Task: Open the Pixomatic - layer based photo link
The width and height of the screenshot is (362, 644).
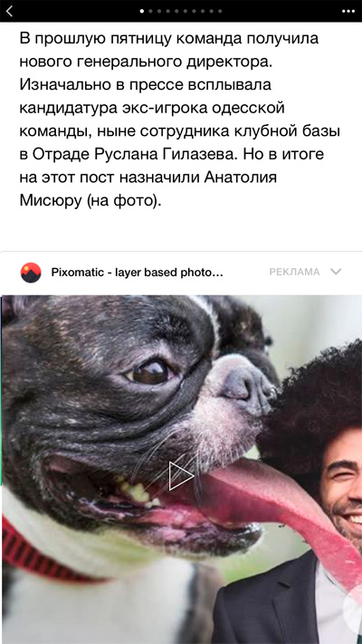Action: (137, 272)
